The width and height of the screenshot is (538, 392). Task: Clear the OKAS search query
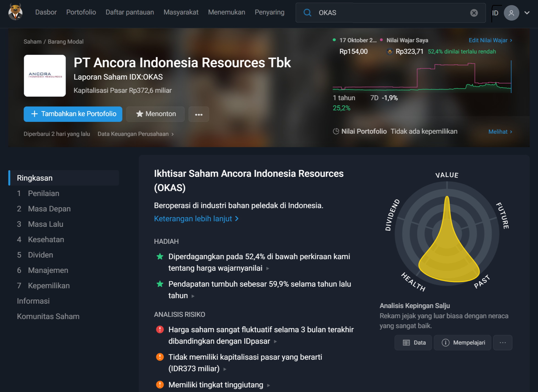click(x=473, y=13)
